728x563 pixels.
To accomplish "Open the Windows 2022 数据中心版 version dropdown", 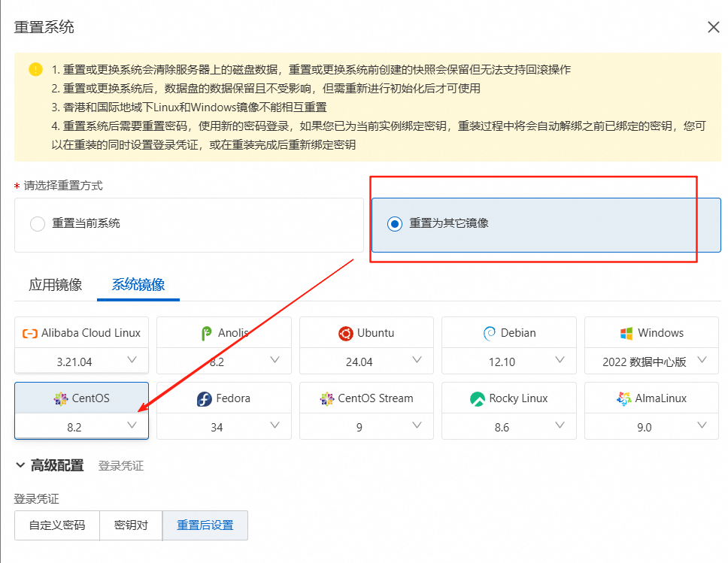I will point(651,361).
